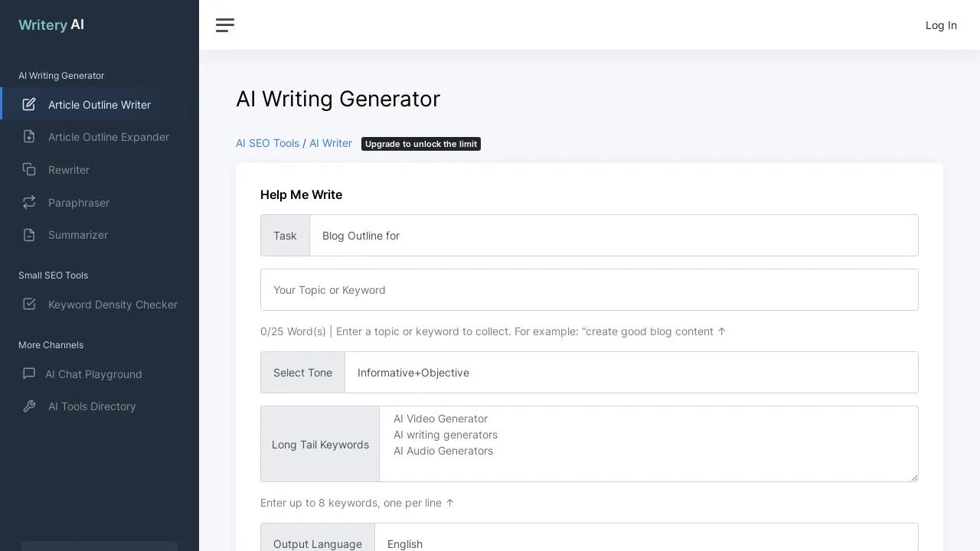Screen dimensions: 980x551
Task: Click the Paraphraser repeat-arrows icon
Action: tap(29, 202)
